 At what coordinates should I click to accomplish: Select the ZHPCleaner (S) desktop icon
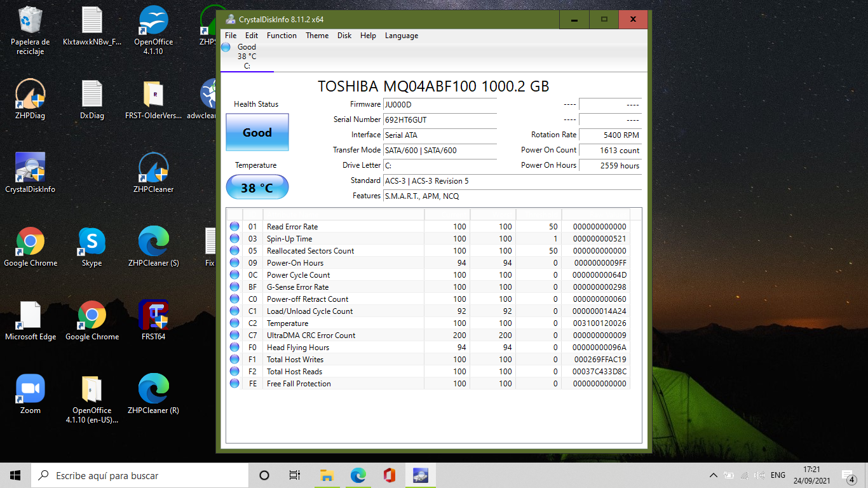[x=153, y=247]
